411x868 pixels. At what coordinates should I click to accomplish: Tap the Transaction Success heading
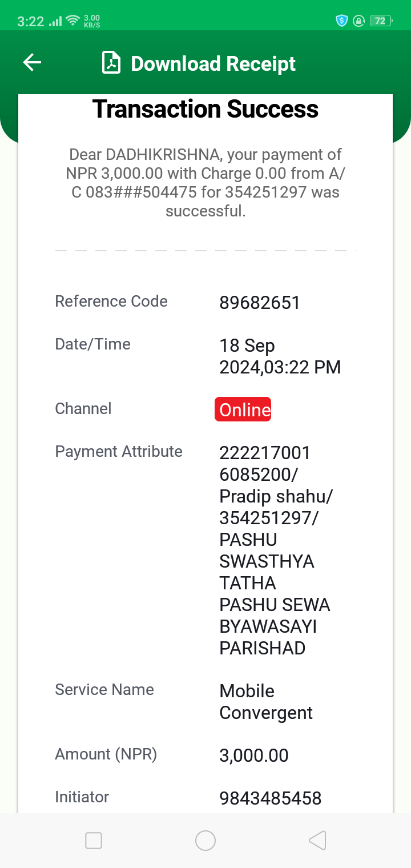[205, 108]
